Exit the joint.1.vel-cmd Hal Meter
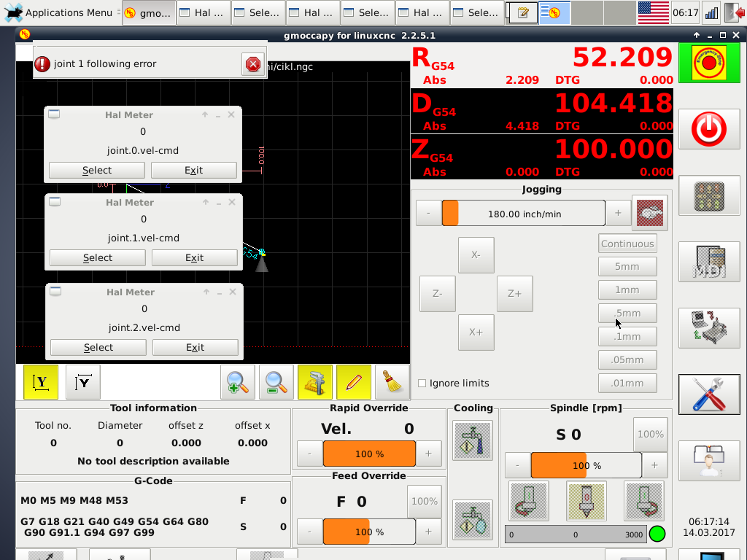 pos(195,257)
